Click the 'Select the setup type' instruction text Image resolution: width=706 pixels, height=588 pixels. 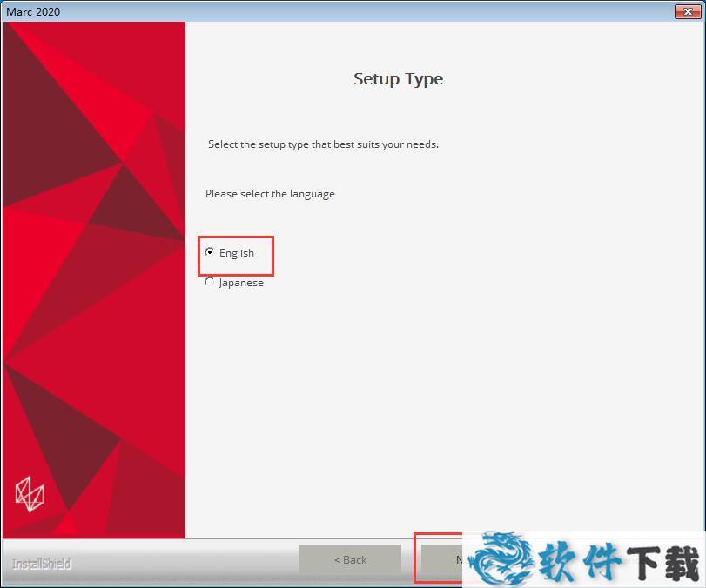click(323, 144)
